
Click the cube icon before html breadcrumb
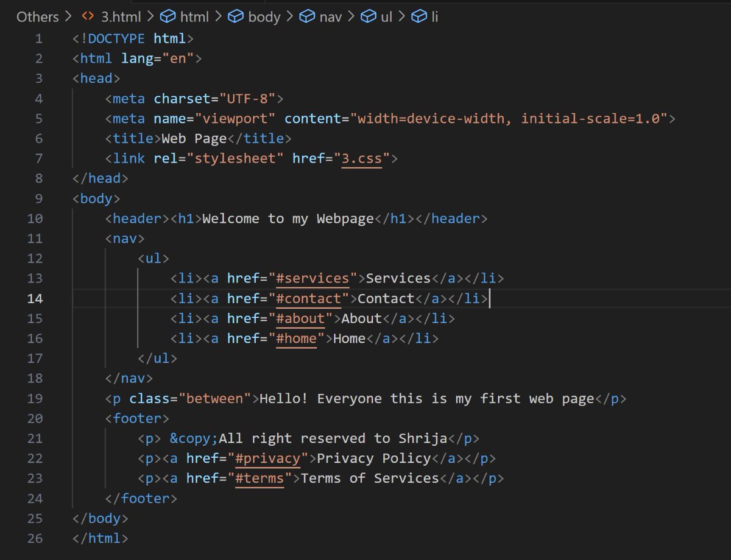pyautogui.click(x=168, y=16)
